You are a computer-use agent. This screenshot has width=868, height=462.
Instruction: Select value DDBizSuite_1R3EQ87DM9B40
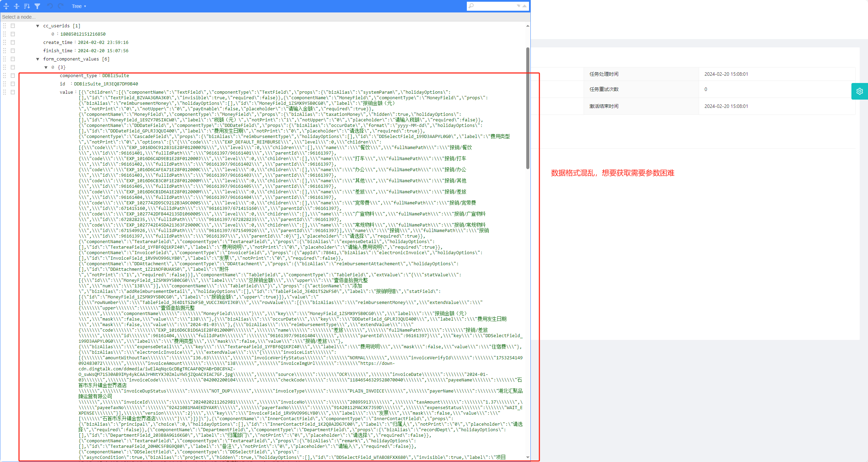pyautogui.click(x=106, y=84)
